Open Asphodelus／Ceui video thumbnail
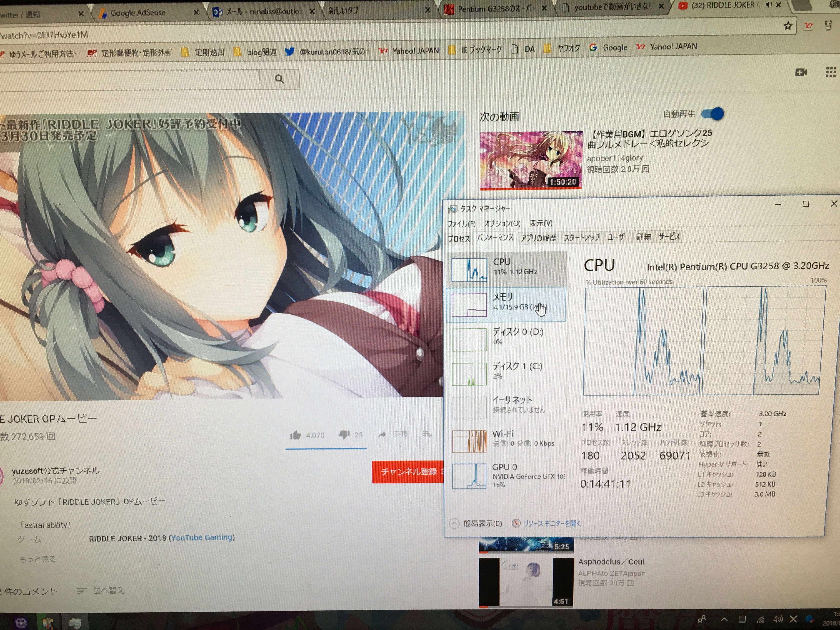 click(x=526, y=582)
